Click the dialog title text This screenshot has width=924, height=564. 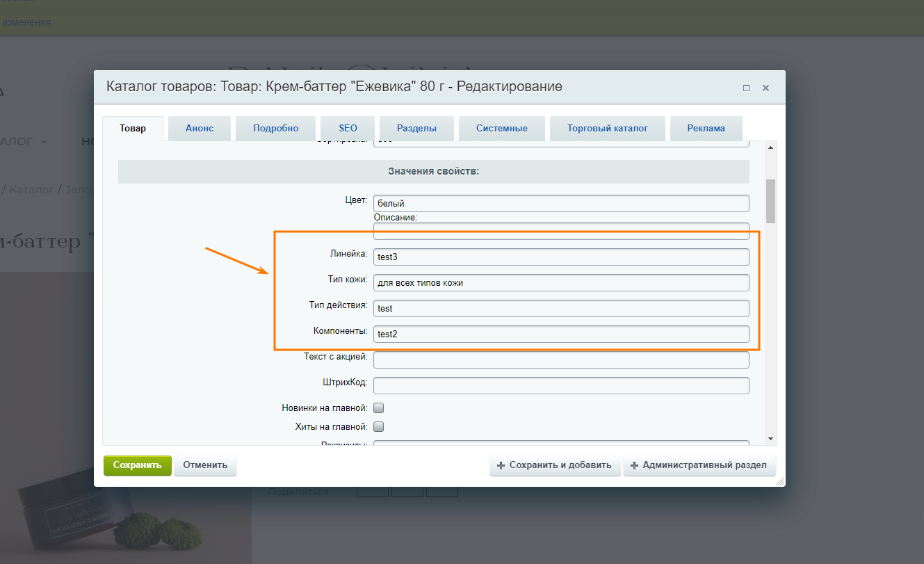(x=334, y=87)
